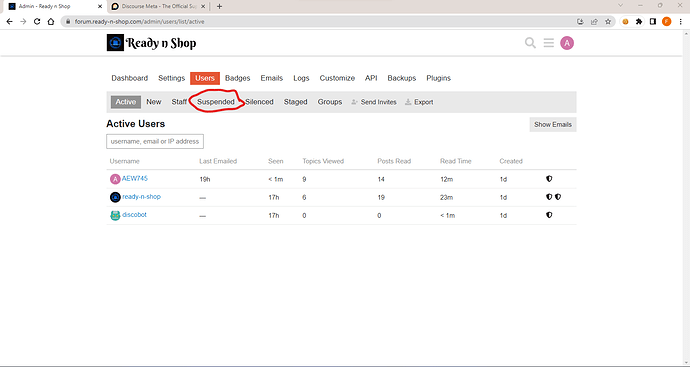Show Staff users list

179,102
